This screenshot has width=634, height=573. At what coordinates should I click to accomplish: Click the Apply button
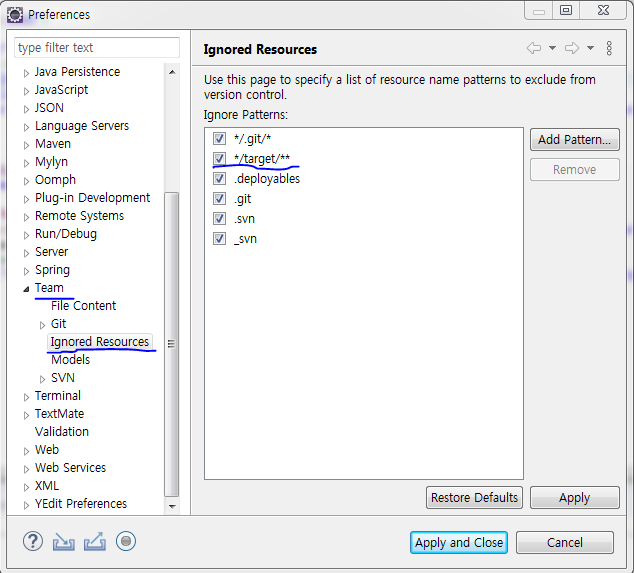click(575, 497)
